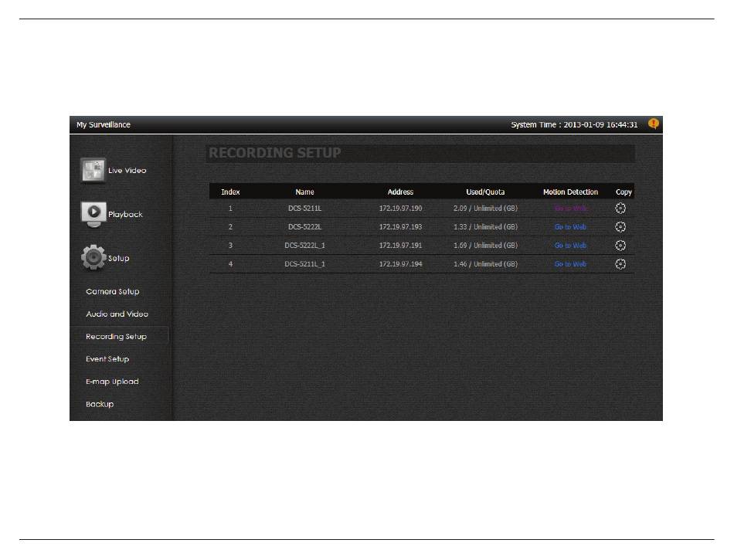Follow Go to Web link for DCS-5222L_1
This screenshot has width=734, height=560.
pos(570,245)
